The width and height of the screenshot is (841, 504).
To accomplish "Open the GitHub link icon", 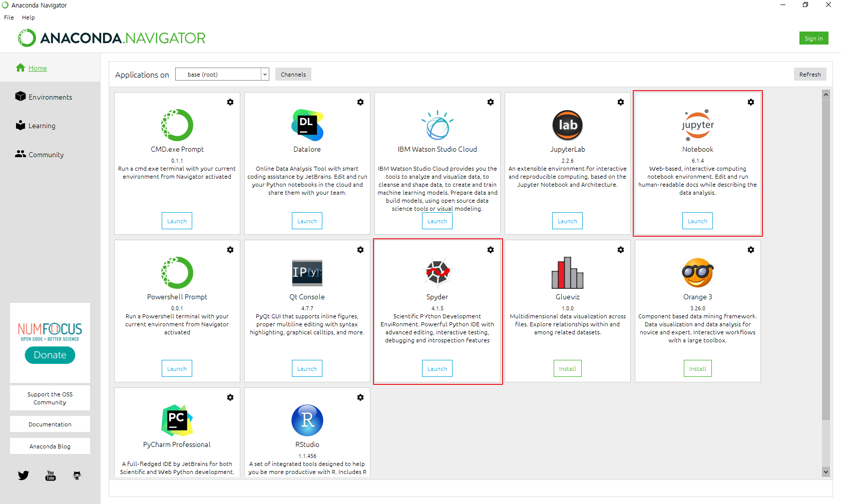I will 77,475.
